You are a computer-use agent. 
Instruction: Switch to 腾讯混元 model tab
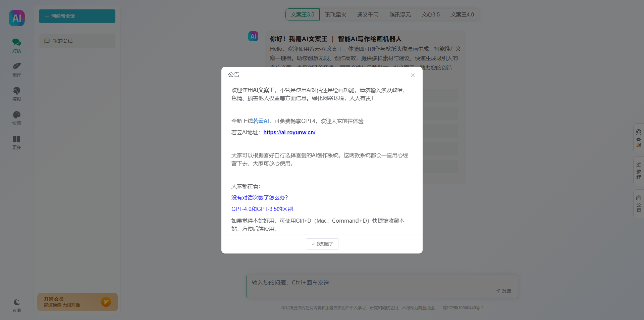[x=400, y=14]
